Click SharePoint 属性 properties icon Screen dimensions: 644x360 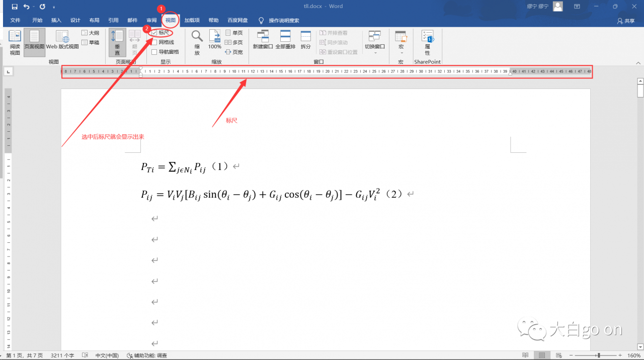click(428, 42)
